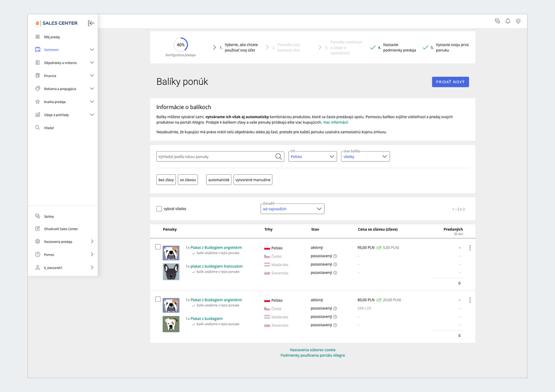This screenshot has width=555, height=392.
Task: Toggle the automatické filter
Action: pyautogui.click(x=219, y=180)
